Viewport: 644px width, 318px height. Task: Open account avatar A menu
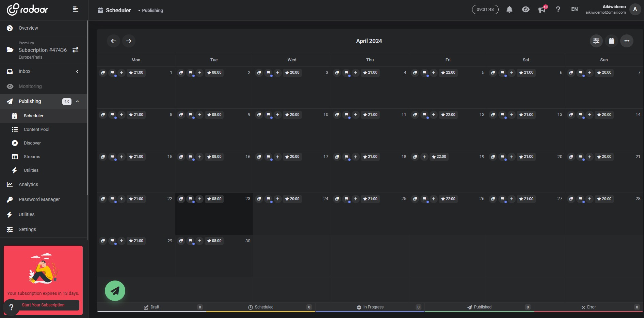[635, 10]
